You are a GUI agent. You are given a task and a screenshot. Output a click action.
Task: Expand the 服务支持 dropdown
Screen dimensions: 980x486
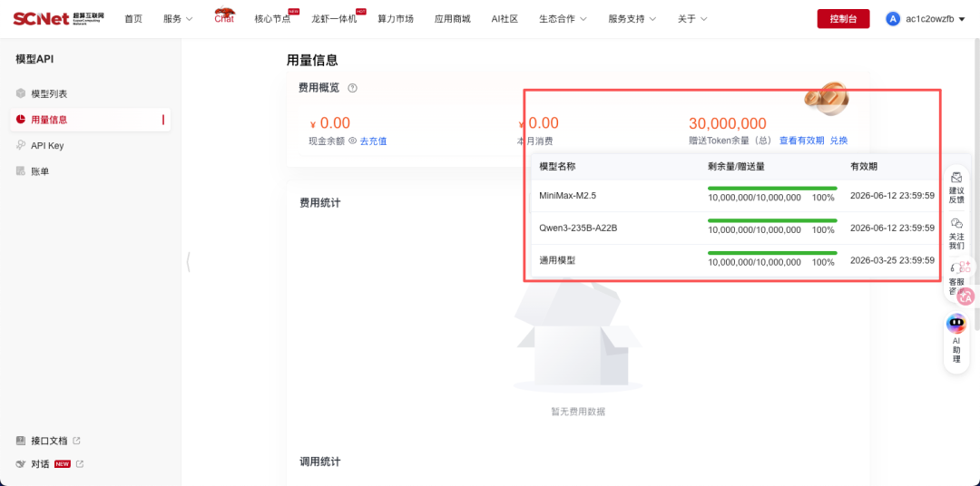coord(632,19)
